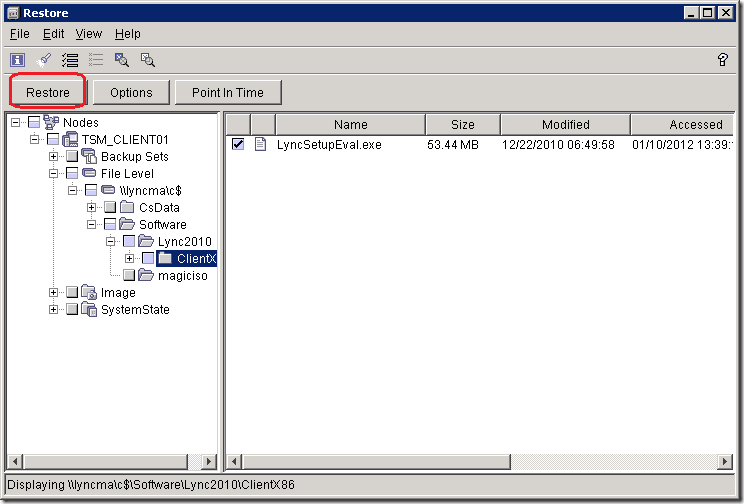This screenshot has width=744, height=504.
Task: Uncheck the LyncSetupEval.exe checkbox
Action: 238,144
